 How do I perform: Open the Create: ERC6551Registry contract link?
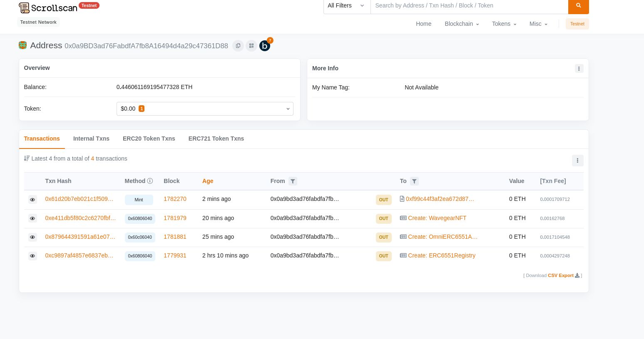point(442,255)
